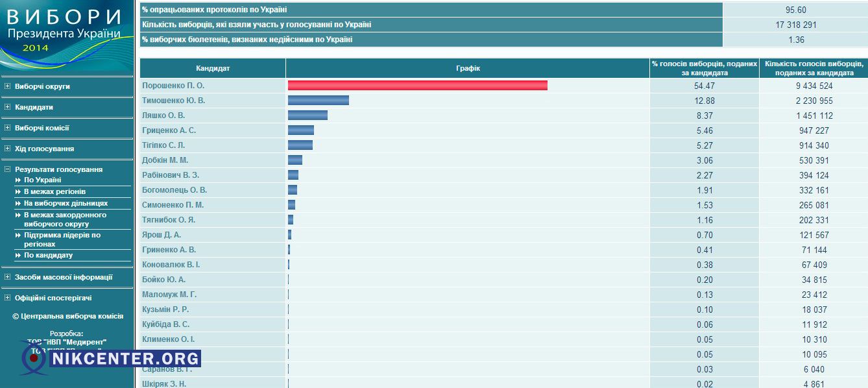Open the 'Хід голосування' menu item
The width and height of the screenshot is (868, 388).
tap(44, 149)
